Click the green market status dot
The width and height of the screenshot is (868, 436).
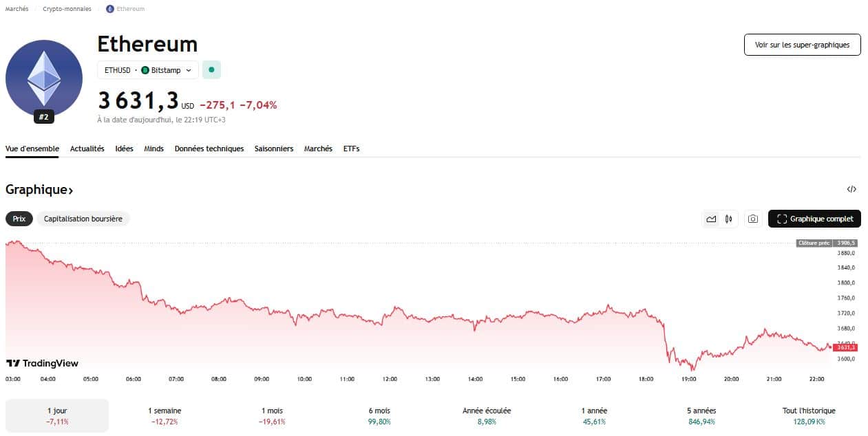[211, 69]
